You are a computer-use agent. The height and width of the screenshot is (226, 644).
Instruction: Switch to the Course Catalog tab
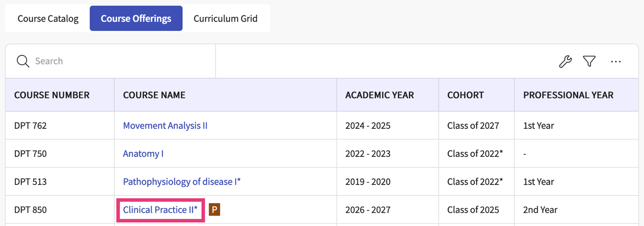(x=48, y=19)
